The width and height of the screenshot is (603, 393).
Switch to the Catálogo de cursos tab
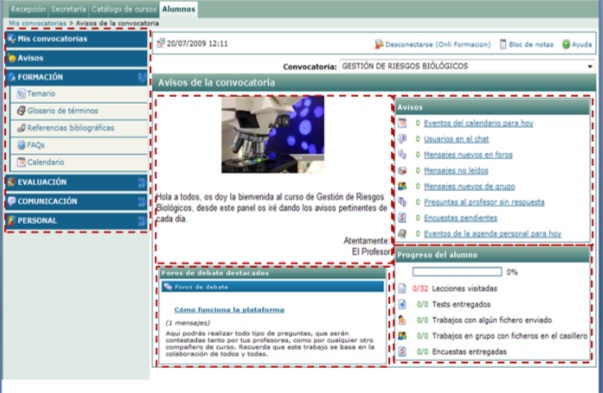[x=124, y=9]
